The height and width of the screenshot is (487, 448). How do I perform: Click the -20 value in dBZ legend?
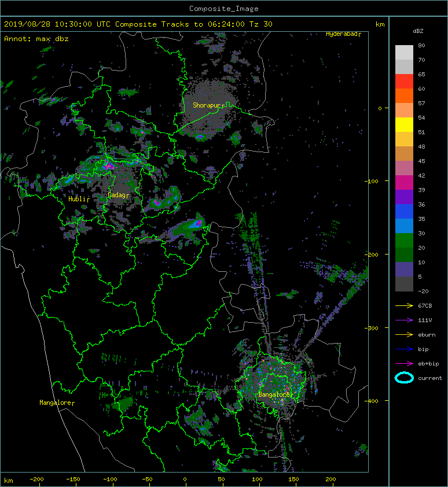click(424, 292)
